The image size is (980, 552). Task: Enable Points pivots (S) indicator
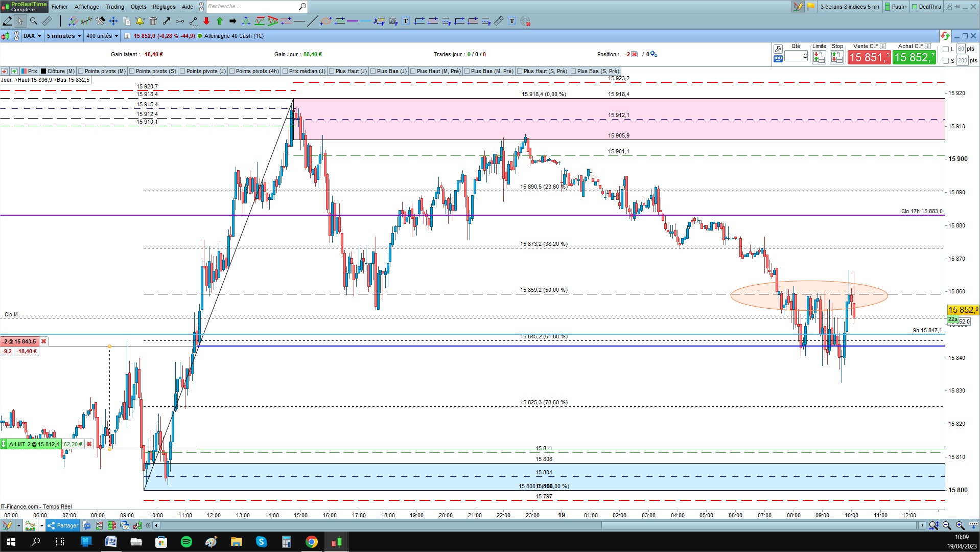[x=132, y=71]
